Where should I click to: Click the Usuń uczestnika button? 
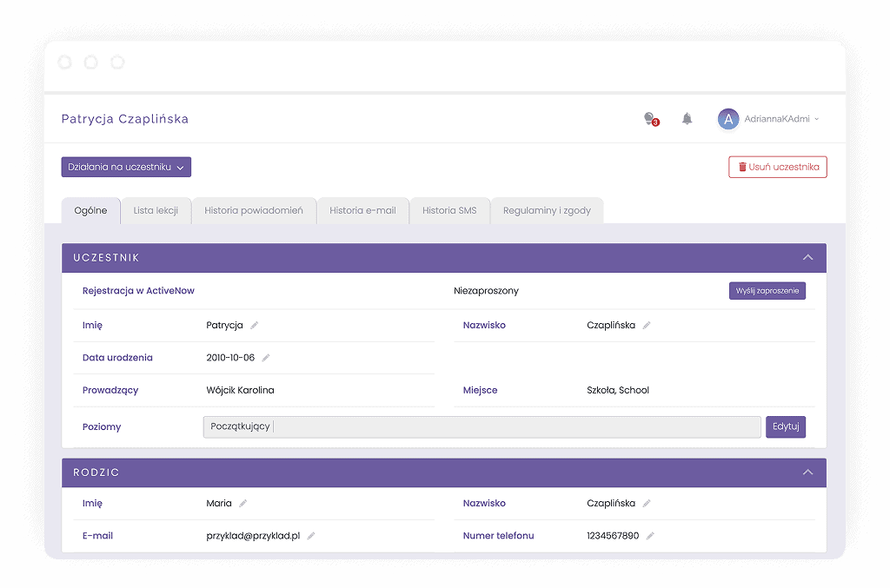tap(777, 167)
